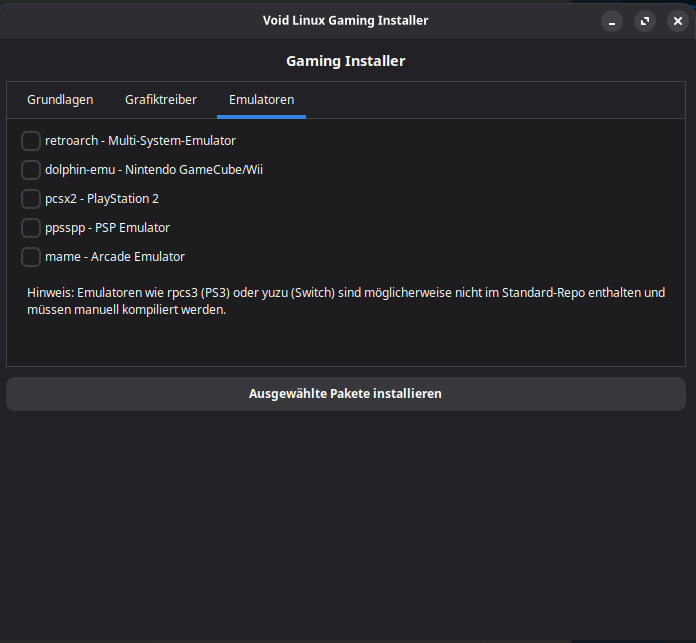
Task: Click the 'ppsspp - PSP Emulator' label text
Action: pos(107,228)
